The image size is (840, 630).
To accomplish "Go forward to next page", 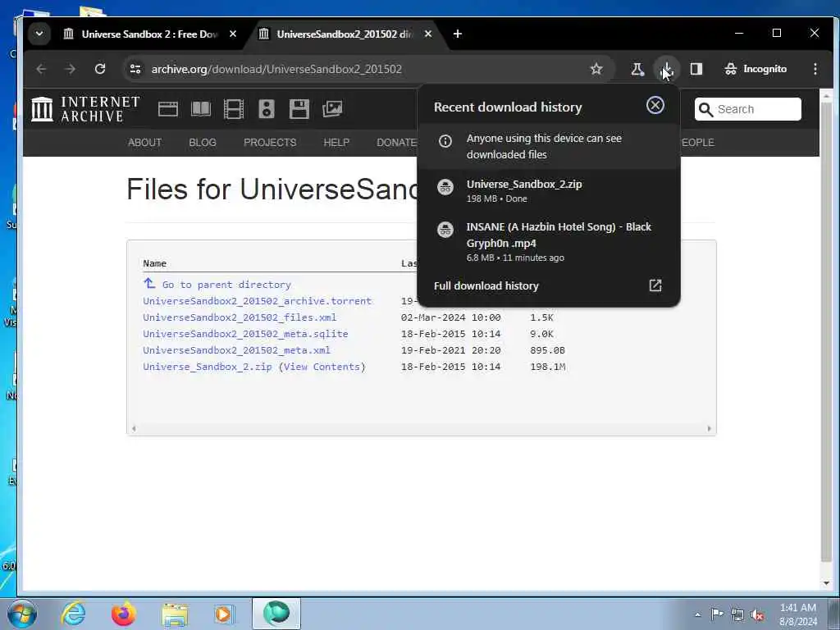I will click(x=71, y=69).
